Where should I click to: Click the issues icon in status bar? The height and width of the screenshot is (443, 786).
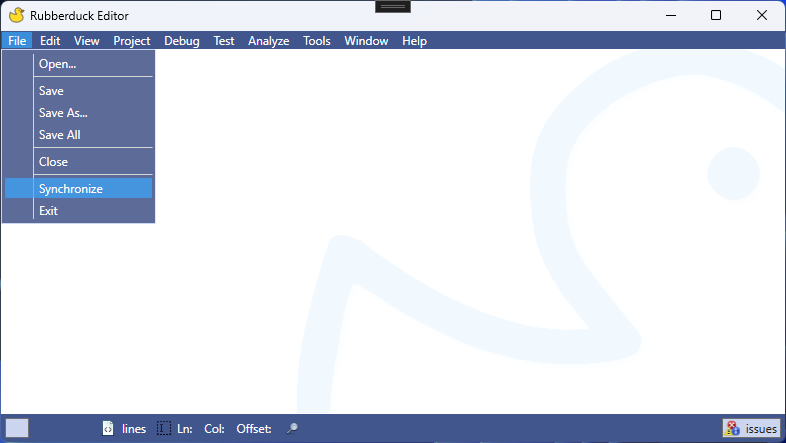click(733, 428)
